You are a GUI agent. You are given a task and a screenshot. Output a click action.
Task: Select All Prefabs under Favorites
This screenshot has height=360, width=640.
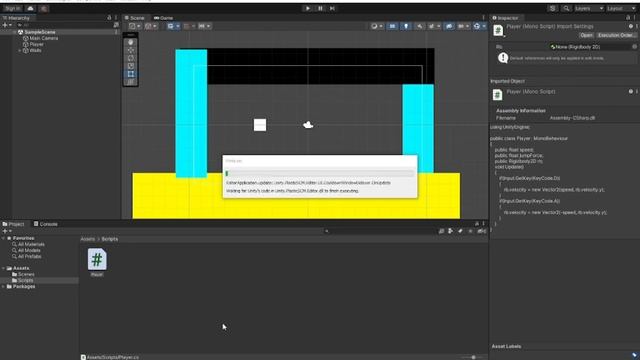click(x=29, y=256)
